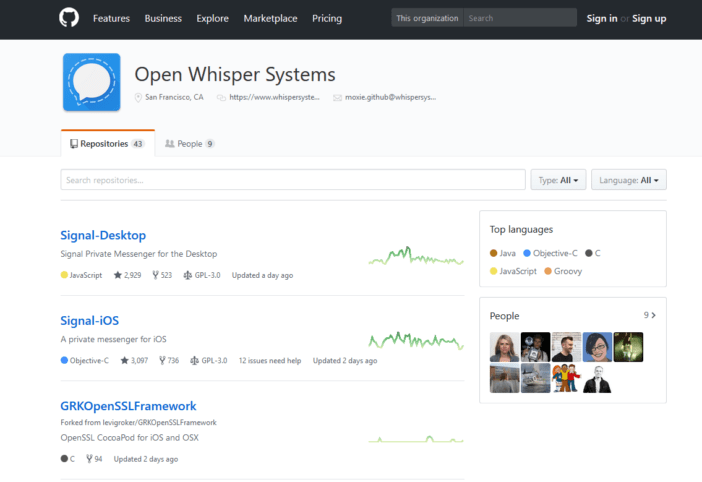This screenshot has width=702, height=482.
Task: Click GRKOpenSSLFramework fork icon with 94
Action: click(x=90, y=459)
